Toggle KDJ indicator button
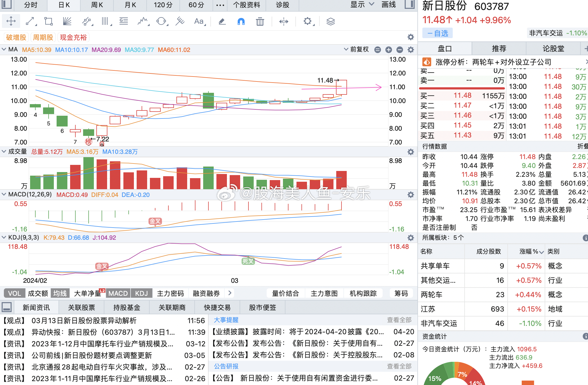The width and height of the screenshot is (588, 385). point(141,293)
